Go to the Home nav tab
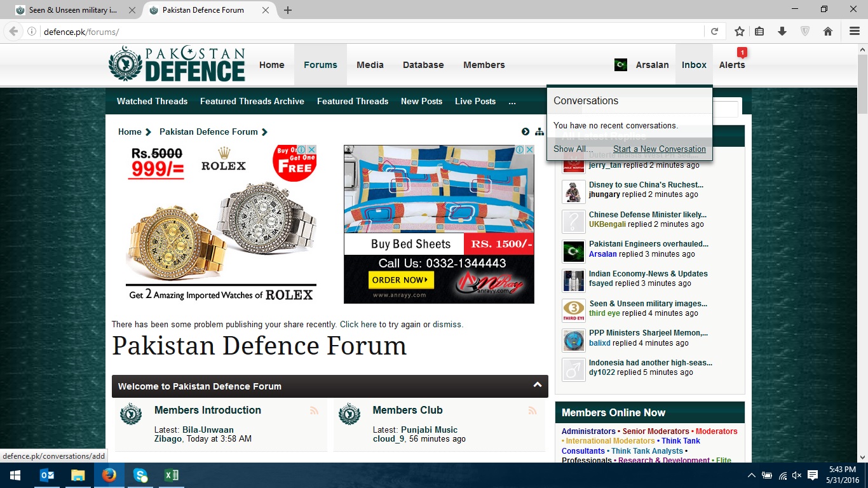The height and width of the screenshot is (488, 868). pyautogui.click(x=272, y=65)
